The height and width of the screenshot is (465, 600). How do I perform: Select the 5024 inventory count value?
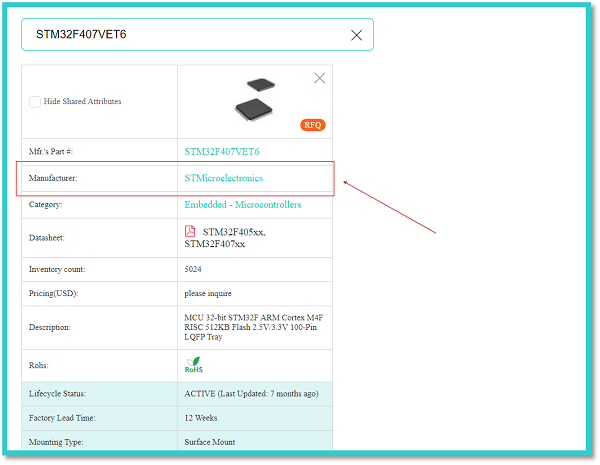[194, 269]
